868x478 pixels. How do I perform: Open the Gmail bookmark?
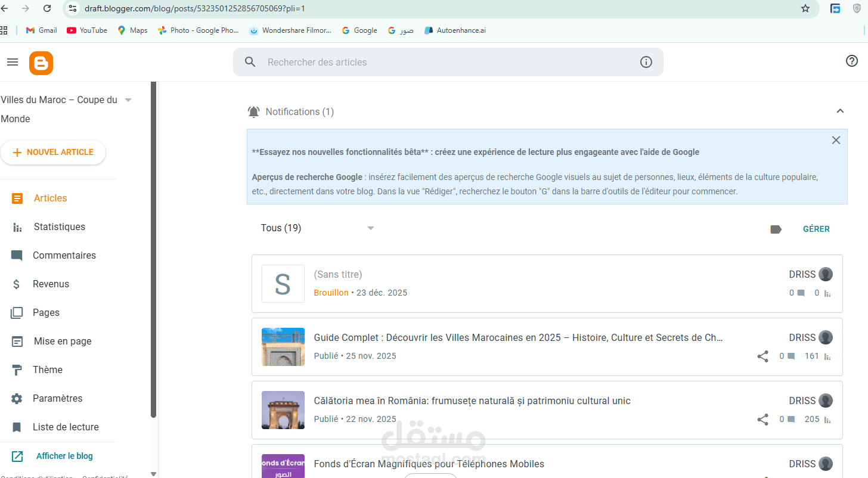(x=42, y=30)
